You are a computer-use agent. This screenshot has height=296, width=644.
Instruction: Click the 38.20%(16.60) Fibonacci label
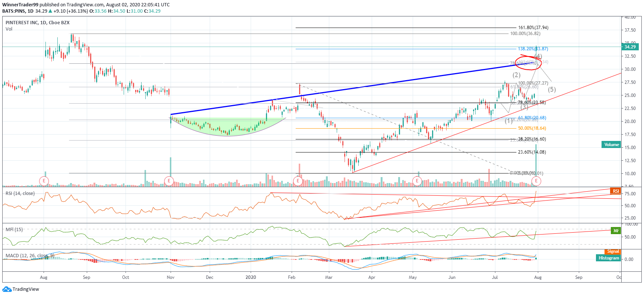click(532, 139)
